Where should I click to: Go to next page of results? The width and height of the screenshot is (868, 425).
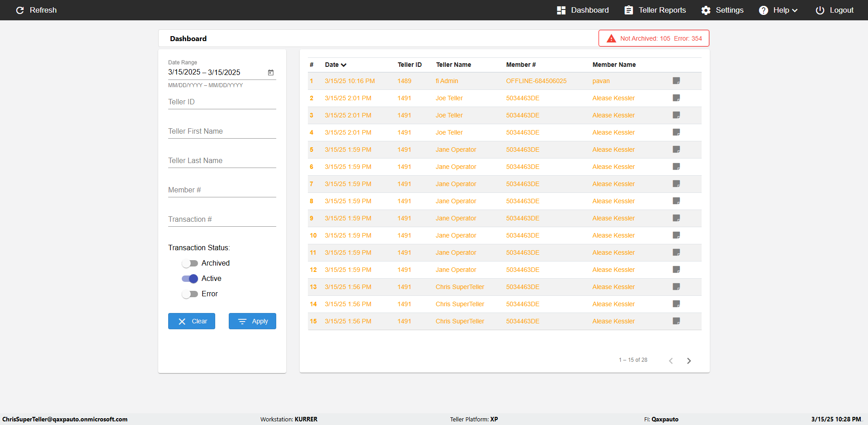[689, 360]
